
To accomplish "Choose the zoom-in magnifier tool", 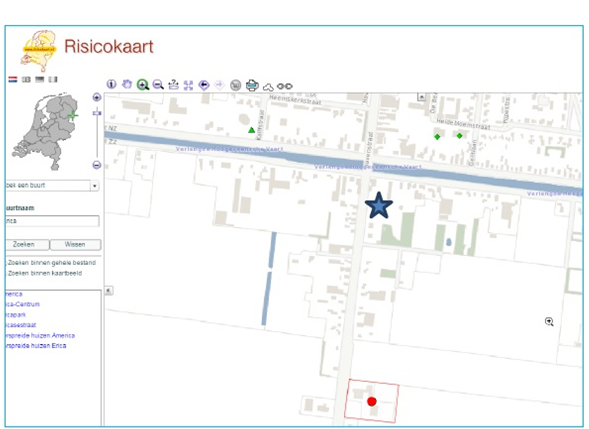I will [143, 85].
